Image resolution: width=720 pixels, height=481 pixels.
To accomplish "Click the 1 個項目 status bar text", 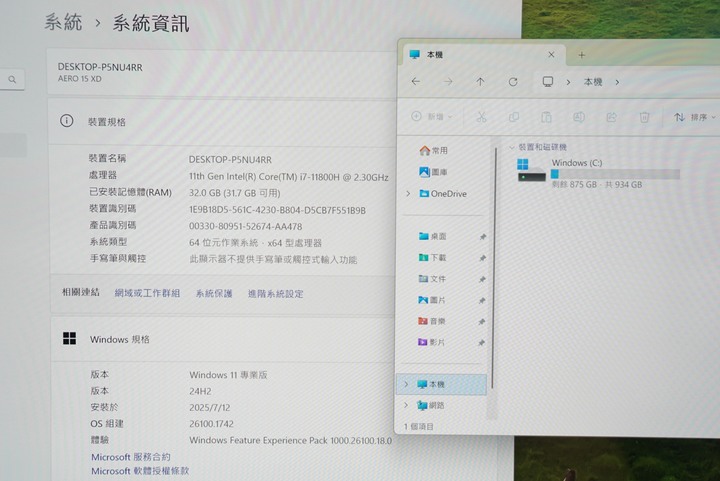I will [418, 427].
